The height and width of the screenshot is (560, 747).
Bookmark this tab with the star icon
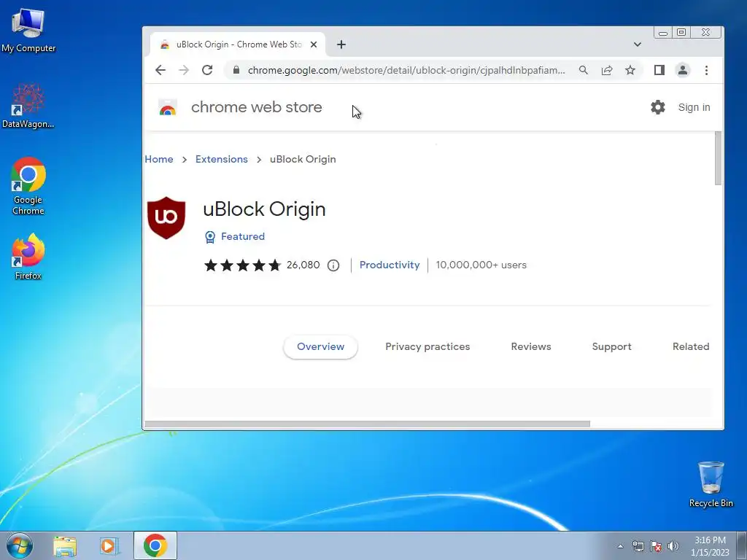click(x=630, y=71)
